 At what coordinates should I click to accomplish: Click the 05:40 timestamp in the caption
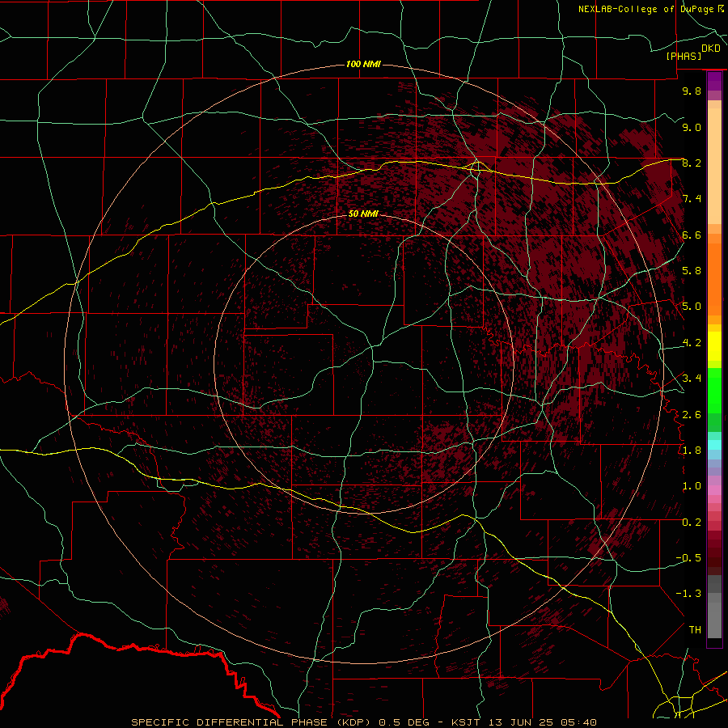click(578, 722)
